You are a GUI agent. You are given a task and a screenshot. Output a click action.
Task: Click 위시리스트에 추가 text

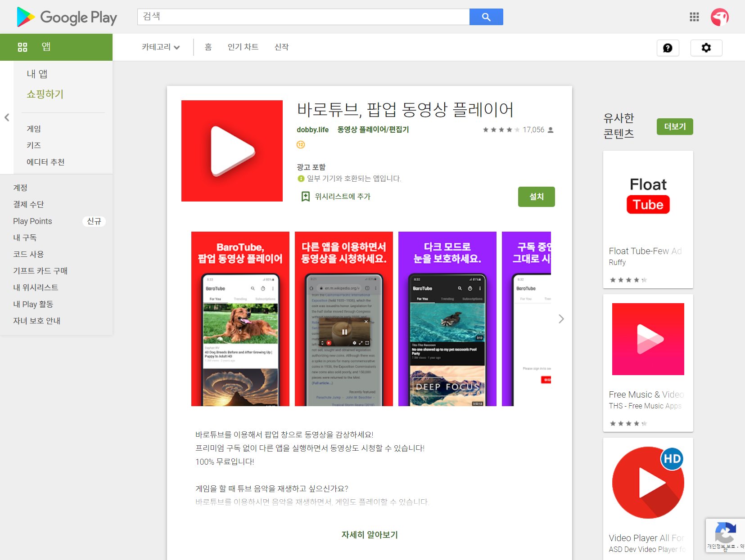click(343, 197)
